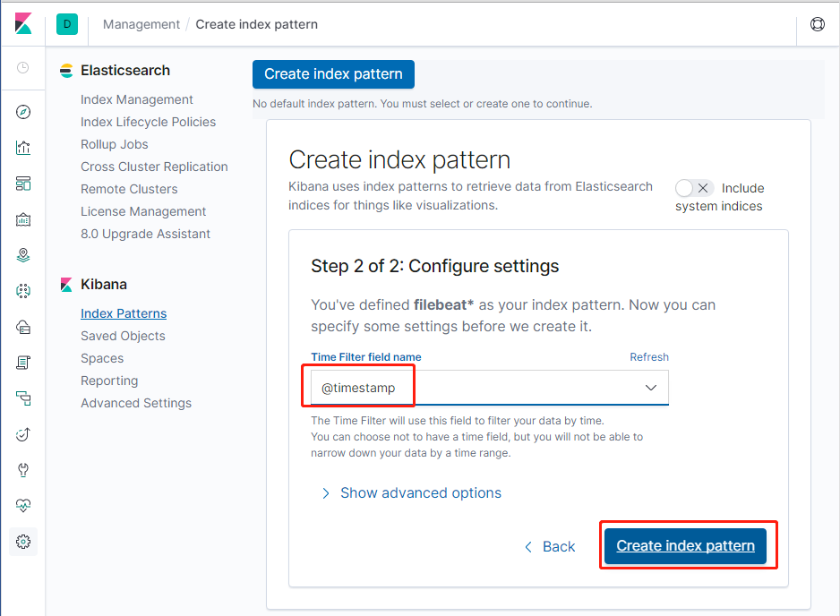Open recently viewed clock icon

(23, 67)
